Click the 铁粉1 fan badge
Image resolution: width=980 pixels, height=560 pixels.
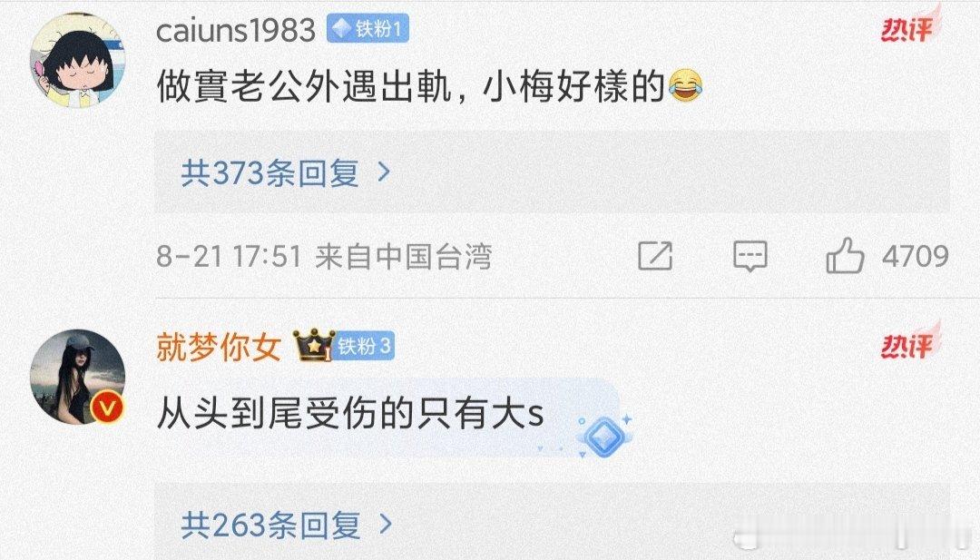coord(367,29)
